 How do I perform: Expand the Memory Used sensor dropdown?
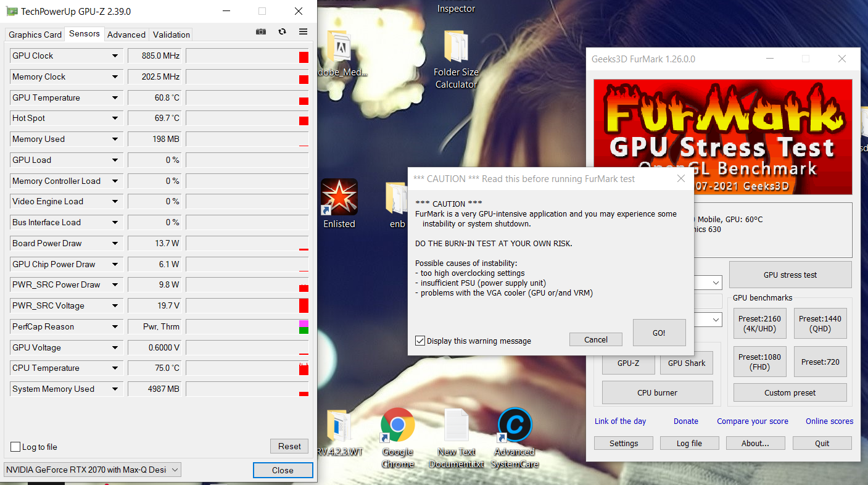point(115,139)
